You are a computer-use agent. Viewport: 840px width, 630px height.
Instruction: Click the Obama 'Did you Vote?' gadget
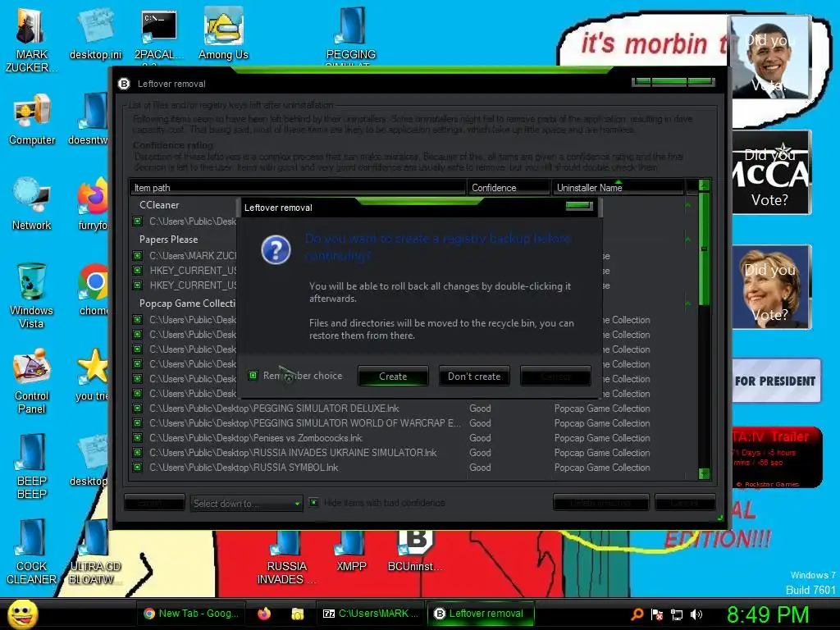[x=769, y=57]
